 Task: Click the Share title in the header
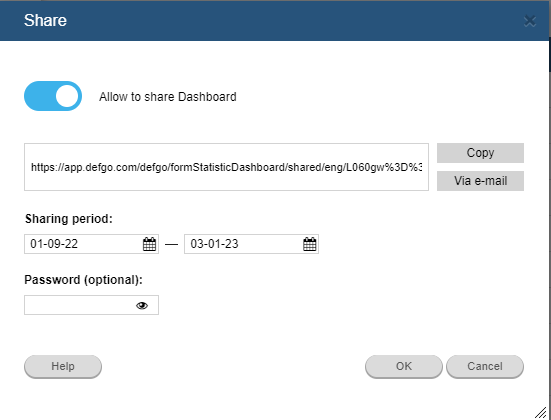pos(45,20)
